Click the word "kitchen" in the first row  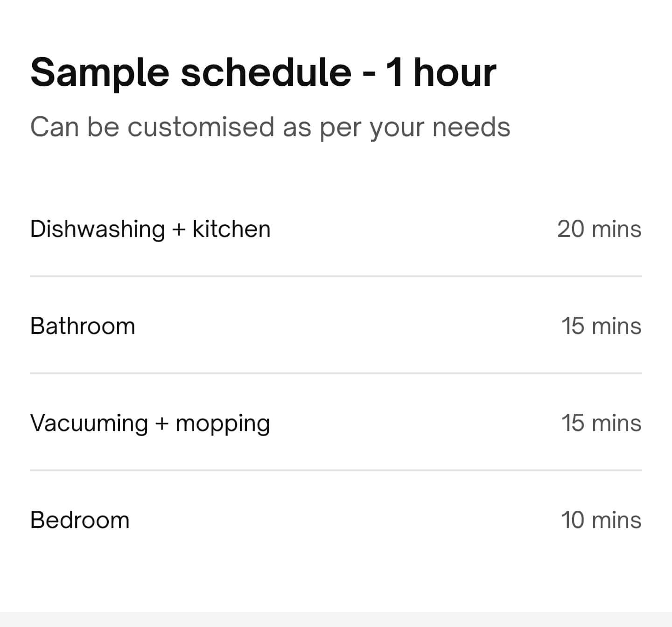[231, 229]
